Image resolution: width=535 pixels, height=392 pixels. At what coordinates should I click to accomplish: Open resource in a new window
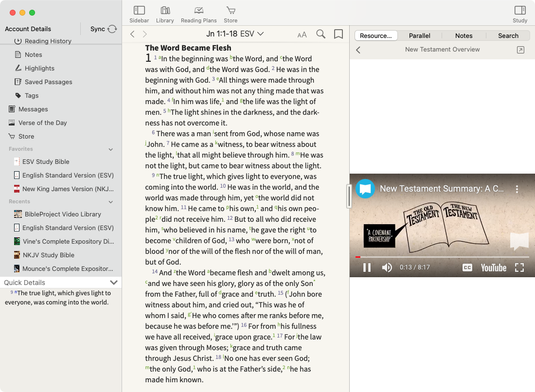[520, 50]
